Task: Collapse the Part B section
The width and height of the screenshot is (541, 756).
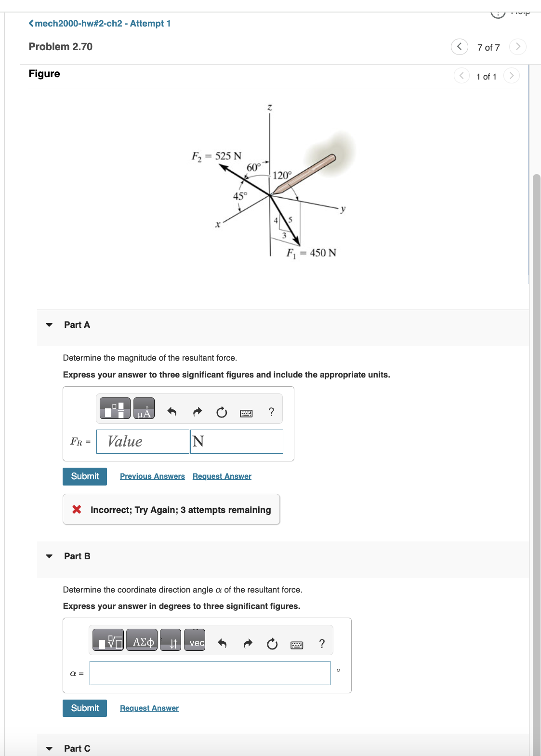Action: 50,556
